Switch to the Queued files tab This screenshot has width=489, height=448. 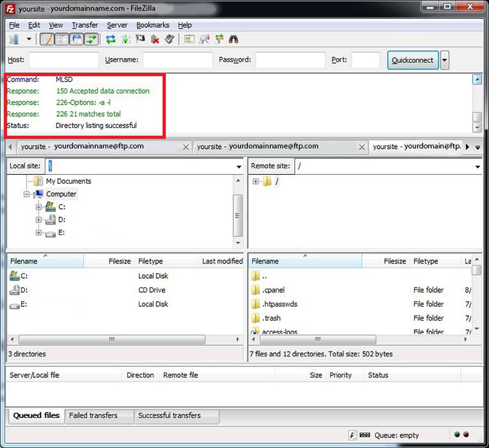point(36,416)
